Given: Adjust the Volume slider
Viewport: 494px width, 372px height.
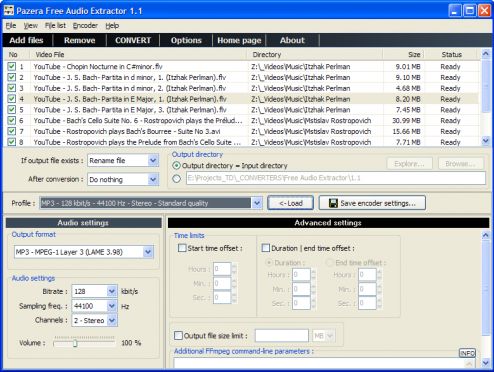Looking at the screenshot, I should 75,343.
